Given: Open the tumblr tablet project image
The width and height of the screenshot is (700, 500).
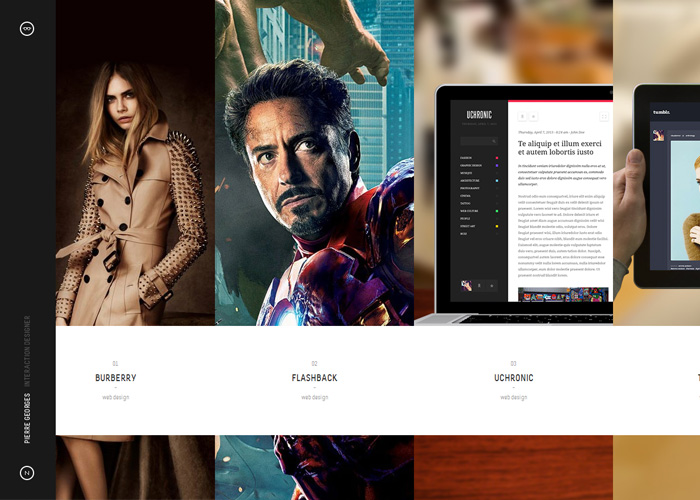Looking at the screenshot, I should click(657, 163).
